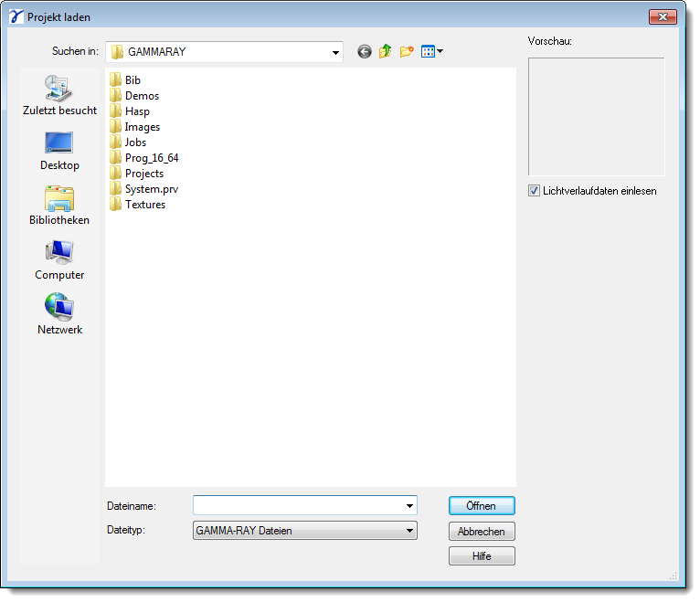Open Bibliotheken in the places bar
This screenshot has width=700, height=602.
tap(59, 206)
